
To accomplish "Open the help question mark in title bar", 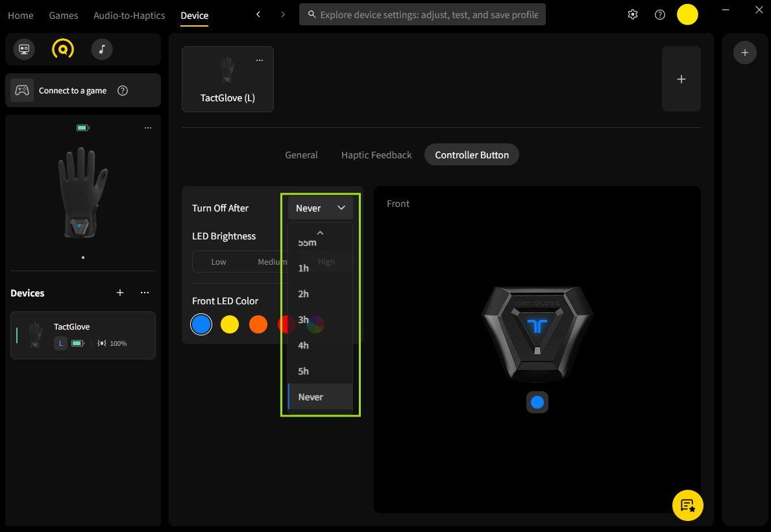I will [660, 15].
